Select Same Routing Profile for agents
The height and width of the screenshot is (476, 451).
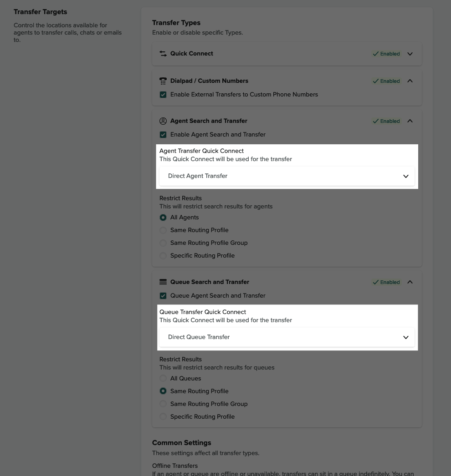[x=163, y=230]
